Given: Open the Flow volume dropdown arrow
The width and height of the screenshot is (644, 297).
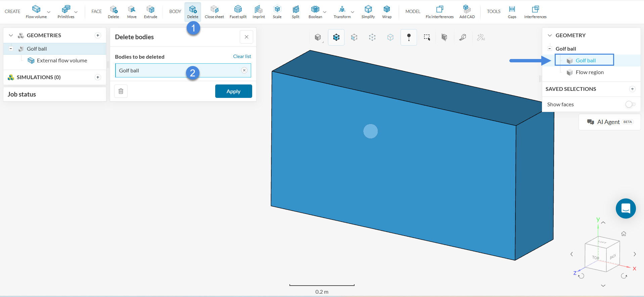Looking at the screenshot, I should 49,12.
